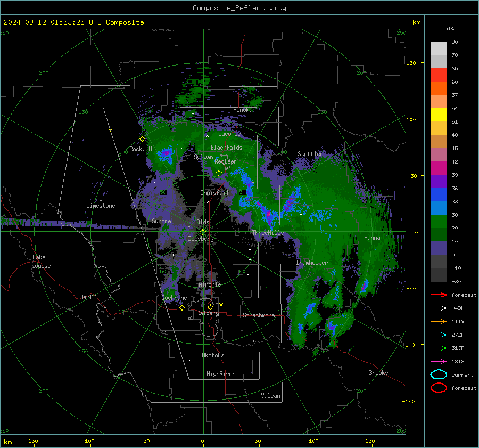The height and width of the screenshot is (448, 479).
Task: Click the 18TS legend label
Action: click(x=458, y=362)
